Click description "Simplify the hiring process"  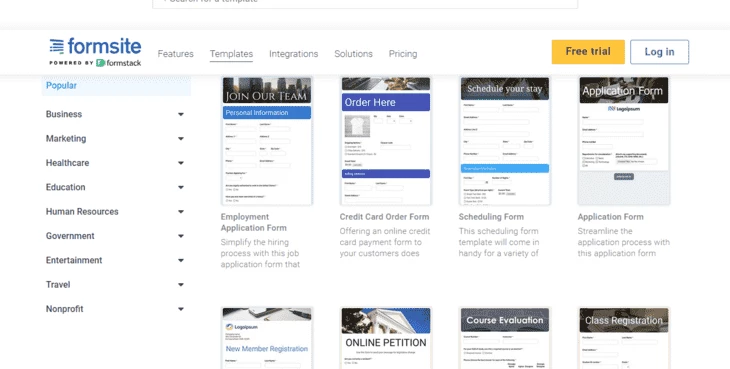point(260,254)
